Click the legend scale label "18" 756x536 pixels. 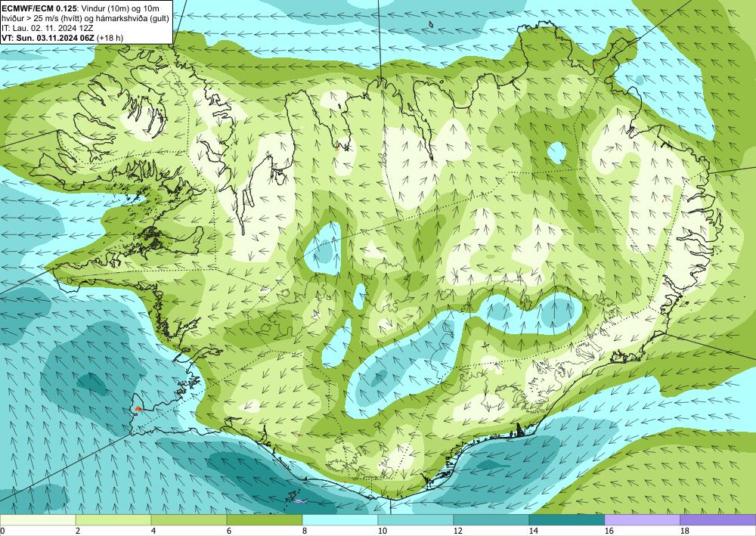pyautogui.click(x=685, y=531)
